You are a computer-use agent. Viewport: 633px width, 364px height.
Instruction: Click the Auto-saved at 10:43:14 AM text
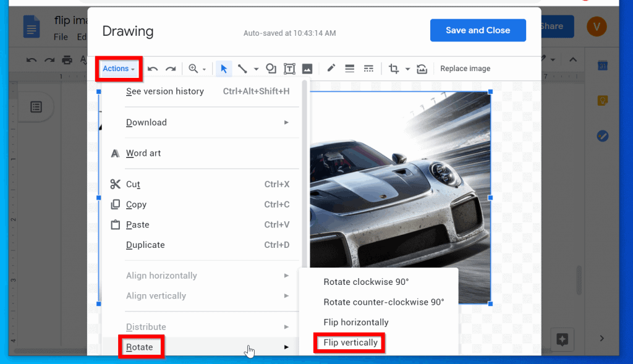289,33
